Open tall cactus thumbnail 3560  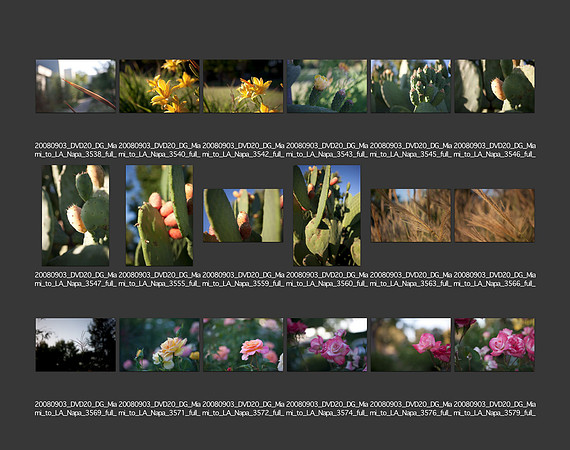(x=327, y=216)
